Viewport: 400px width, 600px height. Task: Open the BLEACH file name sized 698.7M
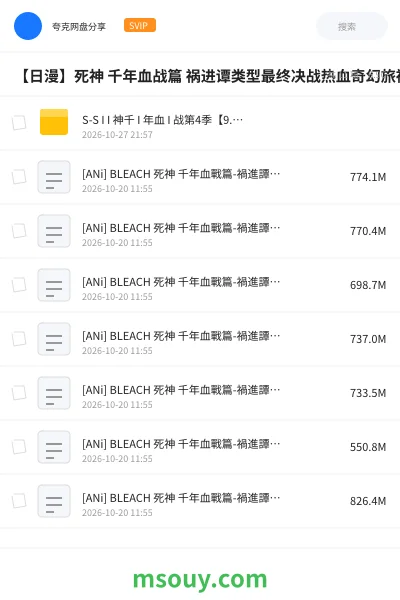click(181, 282)
